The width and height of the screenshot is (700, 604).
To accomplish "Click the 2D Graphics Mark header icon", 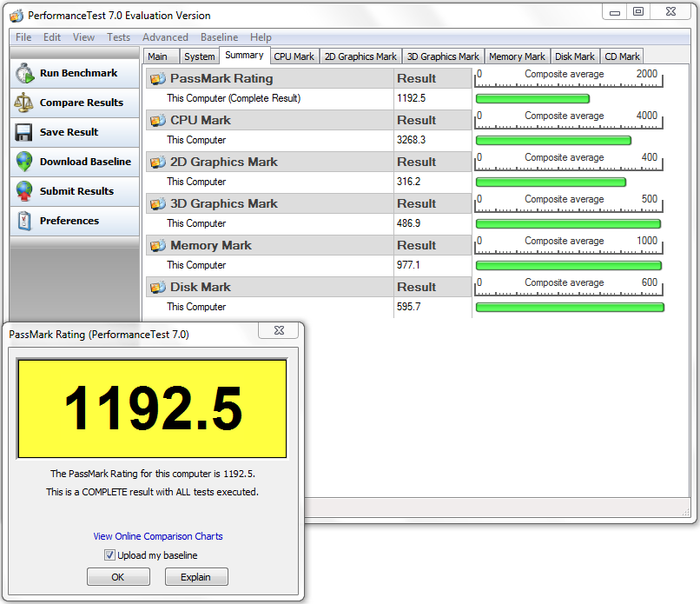I will (157, 163).
